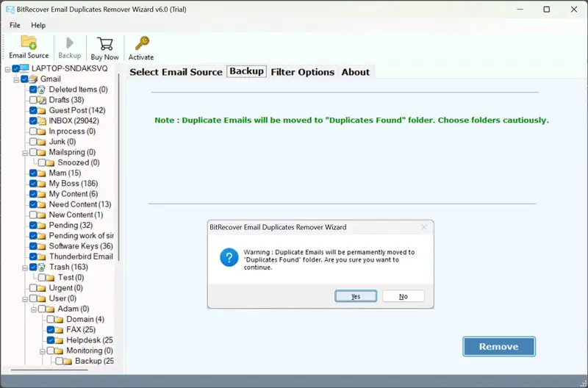Viewport: 588px width, 388px height.
Task: Collapse the Mailspring folder node
Action: click(24, 152)
